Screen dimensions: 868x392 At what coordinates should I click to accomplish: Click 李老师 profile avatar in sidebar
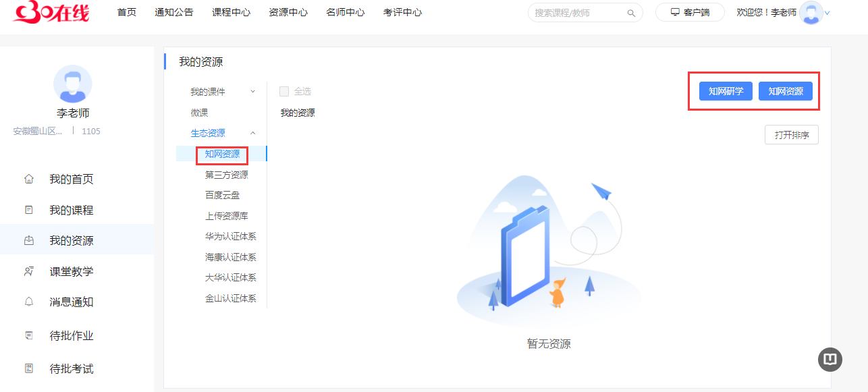pos(73,84)
